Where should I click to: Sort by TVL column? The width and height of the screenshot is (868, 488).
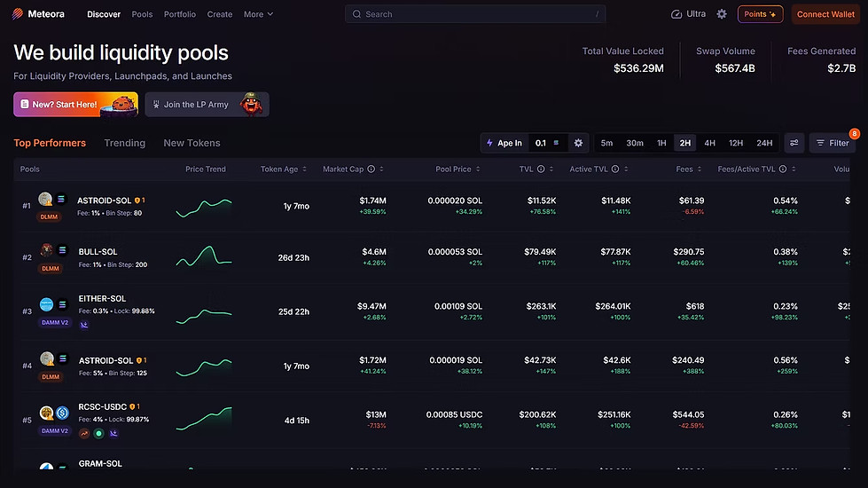pos(536,169)
